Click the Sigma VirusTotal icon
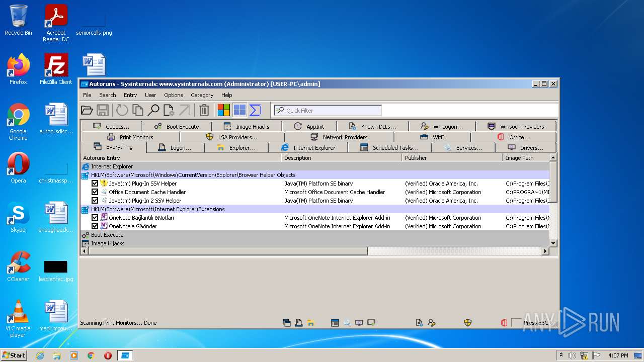Image resolution: width=644 pixels, height=362 pixels. [255, 110]
